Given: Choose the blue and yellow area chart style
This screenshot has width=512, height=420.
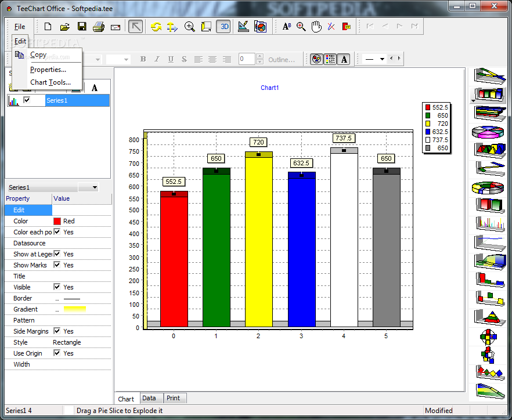Looking at the screenshot, I should click(x=489, y=262).
